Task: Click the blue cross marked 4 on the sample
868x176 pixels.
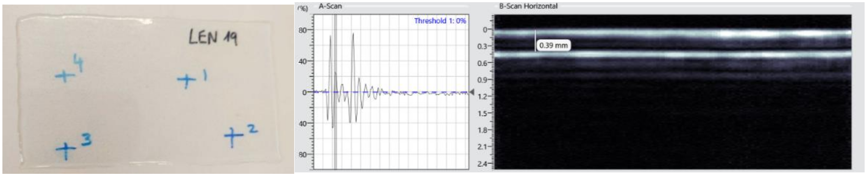Action: [x=65, y=76]
